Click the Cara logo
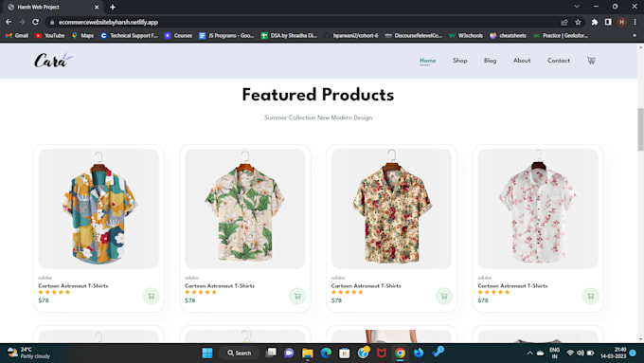This screenshot has height=363, width=644. tap(53, 60)
